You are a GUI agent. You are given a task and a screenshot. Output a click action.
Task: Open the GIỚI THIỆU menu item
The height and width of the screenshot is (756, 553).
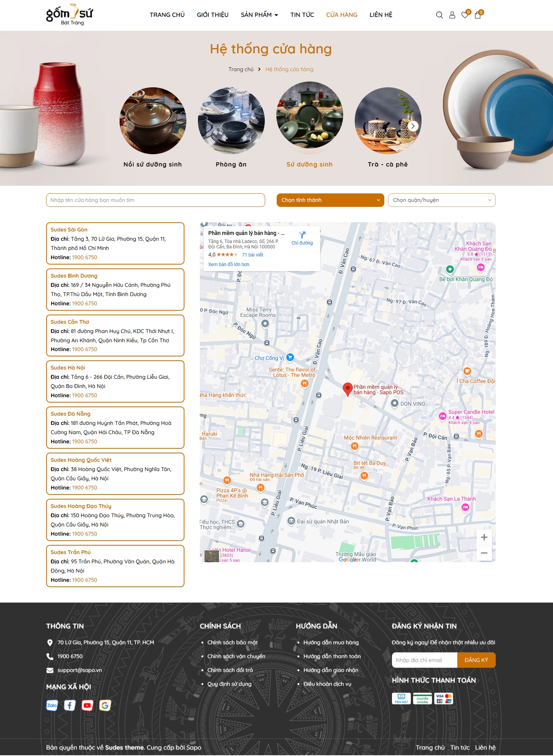213,15
